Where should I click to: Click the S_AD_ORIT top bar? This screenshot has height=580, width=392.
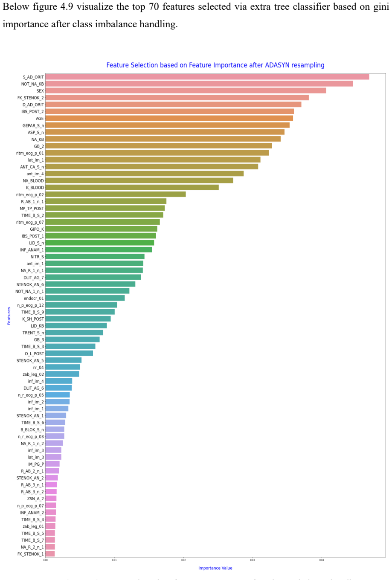[207, 77]
